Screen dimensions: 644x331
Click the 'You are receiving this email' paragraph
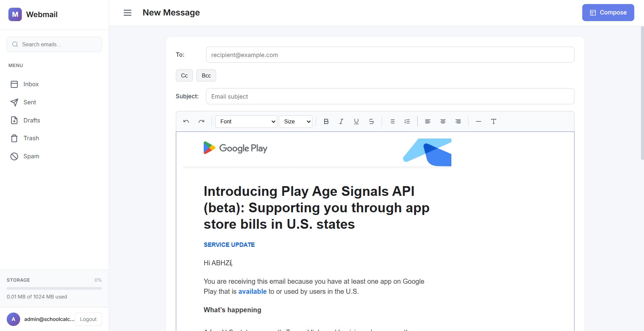(314, 286)
